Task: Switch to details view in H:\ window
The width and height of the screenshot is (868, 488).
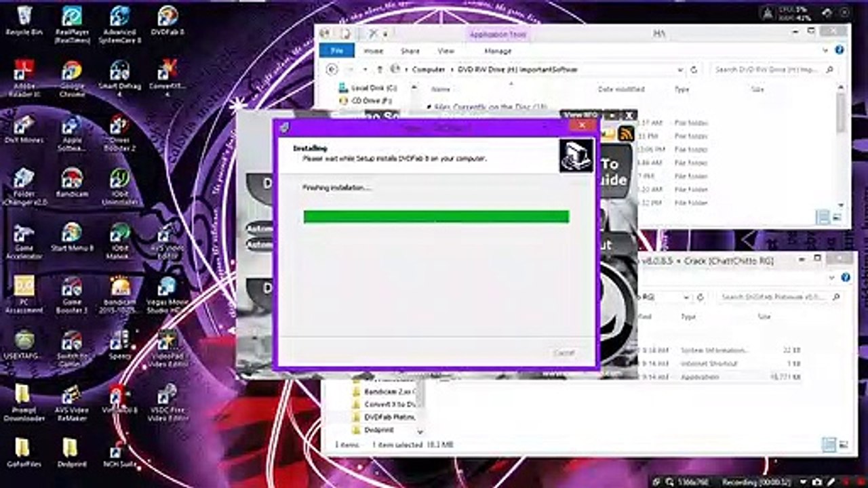Action: tap(823, 218)
